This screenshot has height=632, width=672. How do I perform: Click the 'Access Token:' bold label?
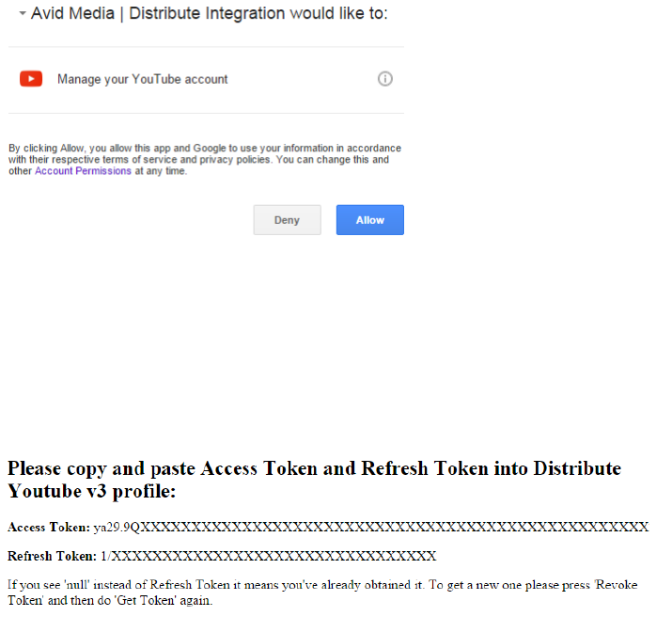49,527
